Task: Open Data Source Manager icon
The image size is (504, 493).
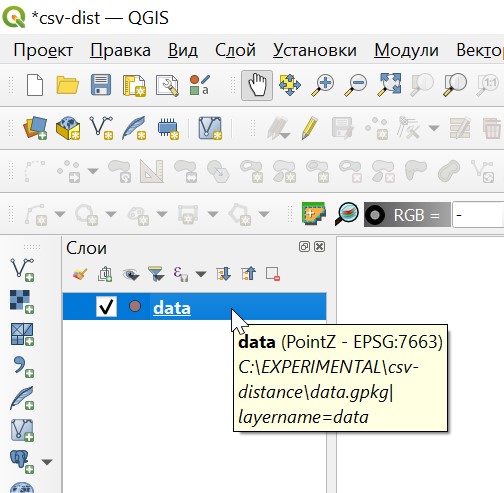Action: tap(35, 128)
